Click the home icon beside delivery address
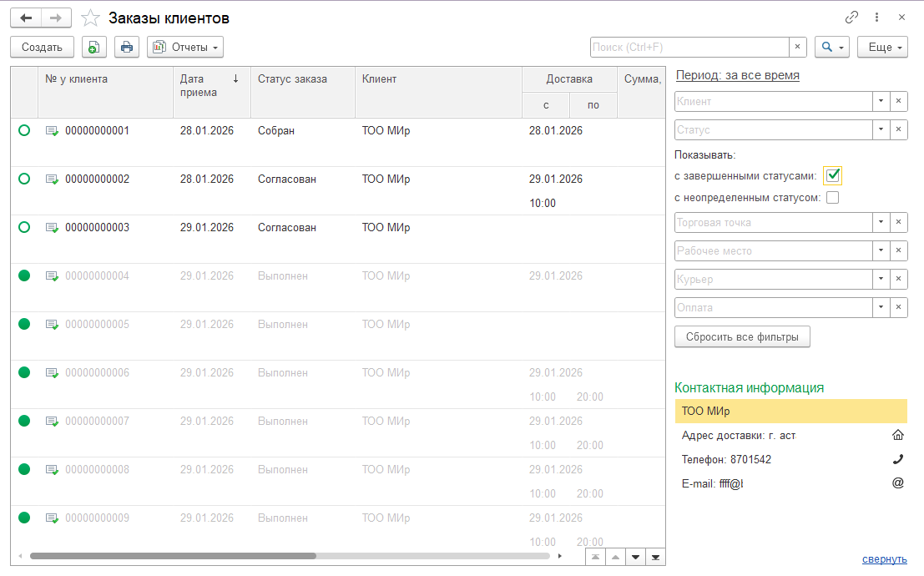This screenshot has height=576, width=924. 898,435
